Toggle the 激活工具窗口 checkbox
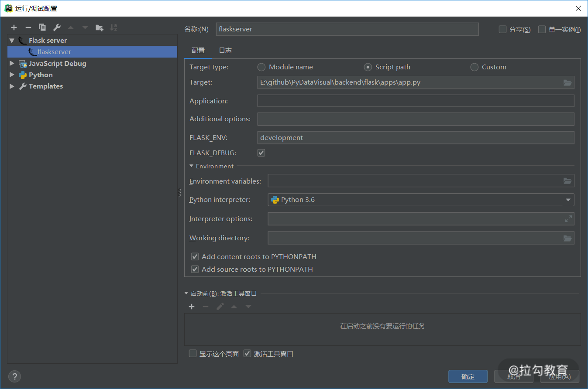Viewport: 588px width, 389px height. [x=248, y=354]
